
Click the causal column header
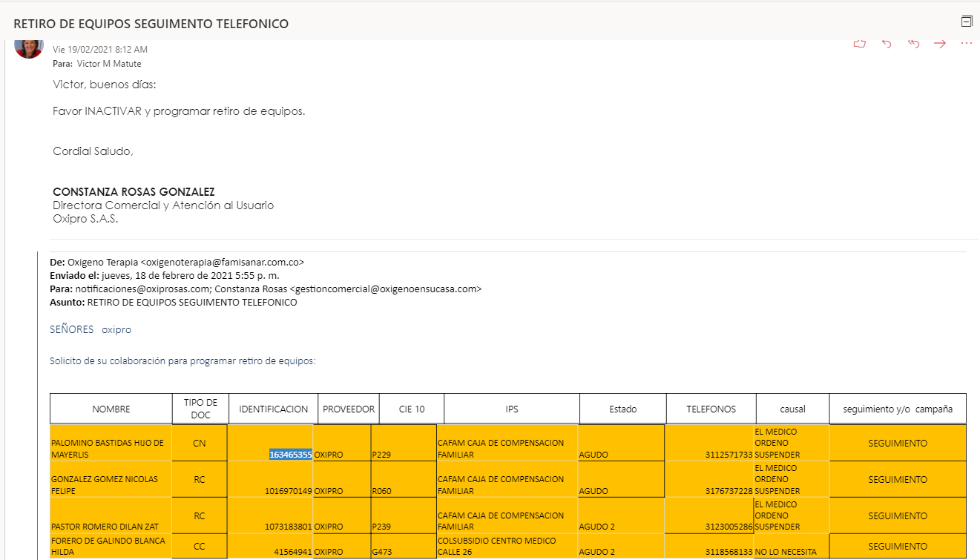coord(792,409)
